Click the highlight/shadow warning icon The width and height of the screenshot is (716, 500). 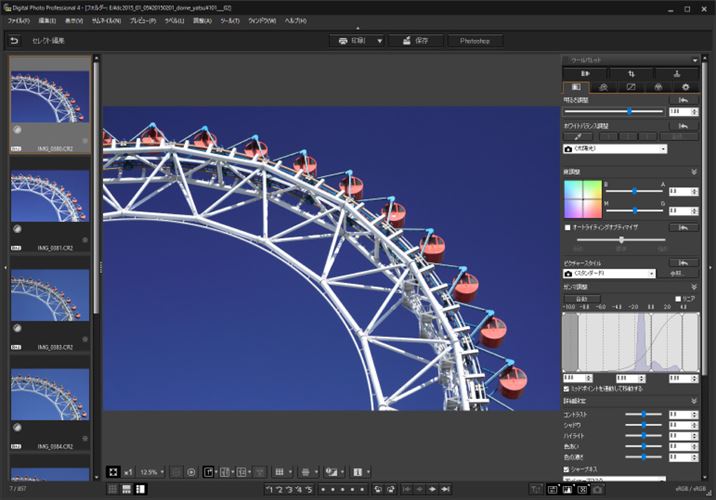pos(331,472)
